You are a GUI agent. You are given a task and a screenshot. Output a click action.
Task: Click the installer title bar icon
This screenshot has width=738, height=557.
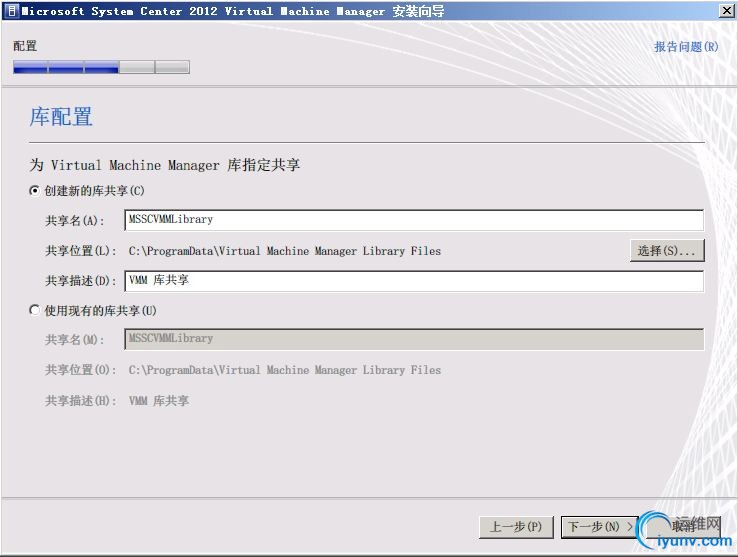(x=12, y=10)
